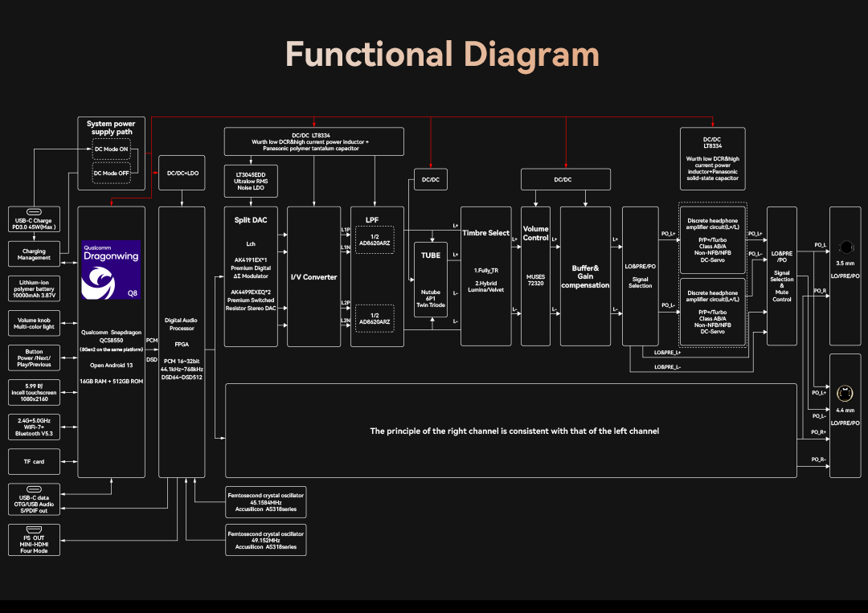Click the MUSES 72320 label
The width and height of the screenshot is (868, 613).
click(536, 280)
